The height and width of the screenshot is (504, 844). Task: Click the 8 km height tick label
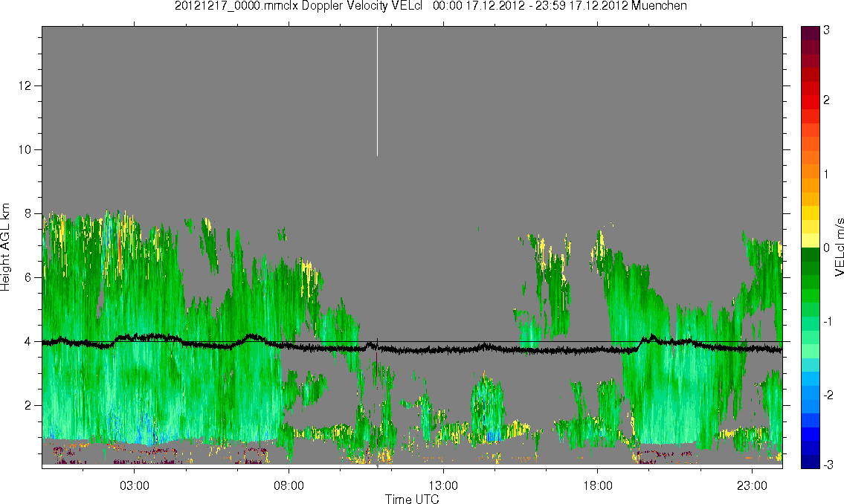[28, 213]
